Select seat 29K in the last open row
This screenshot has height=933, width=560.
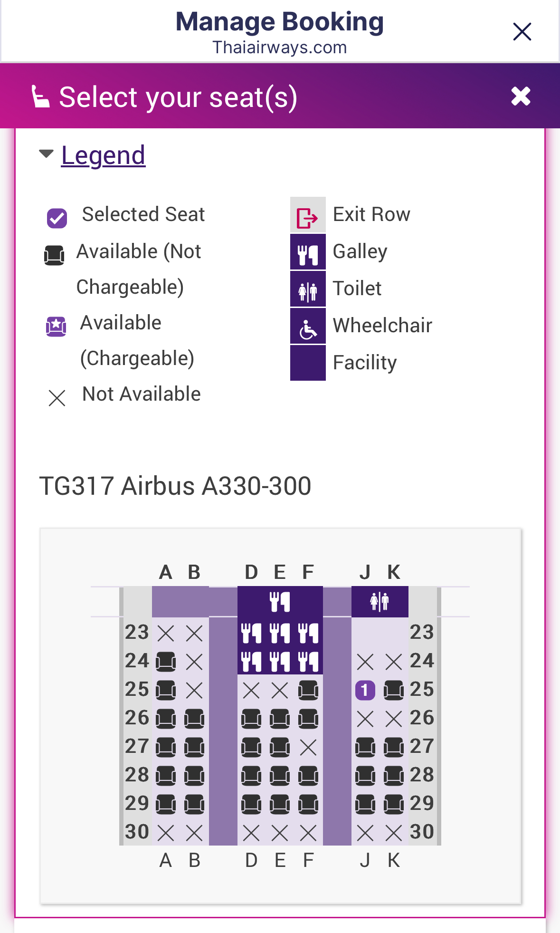(394, 804)
